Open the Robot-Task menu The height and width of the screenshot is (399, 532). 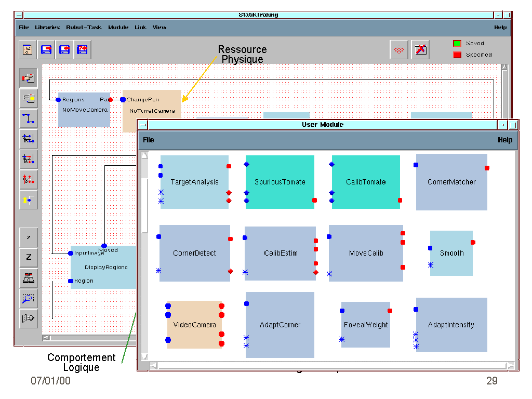click(84, 28)
